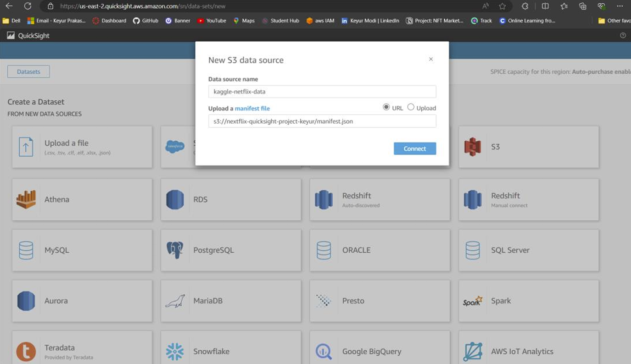631x364 pixels.
Task: Select the Upload radio option
Action: click(411, 107)
